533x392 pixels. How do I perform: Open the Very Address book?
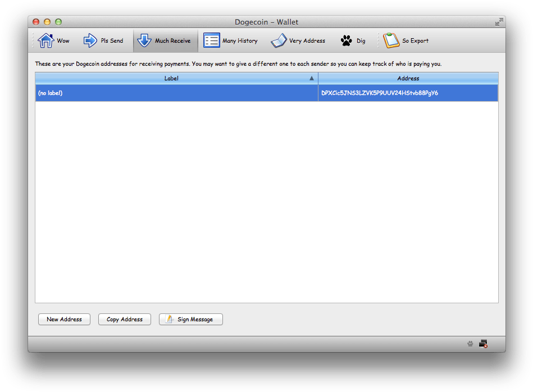click(x=298, y=41)
